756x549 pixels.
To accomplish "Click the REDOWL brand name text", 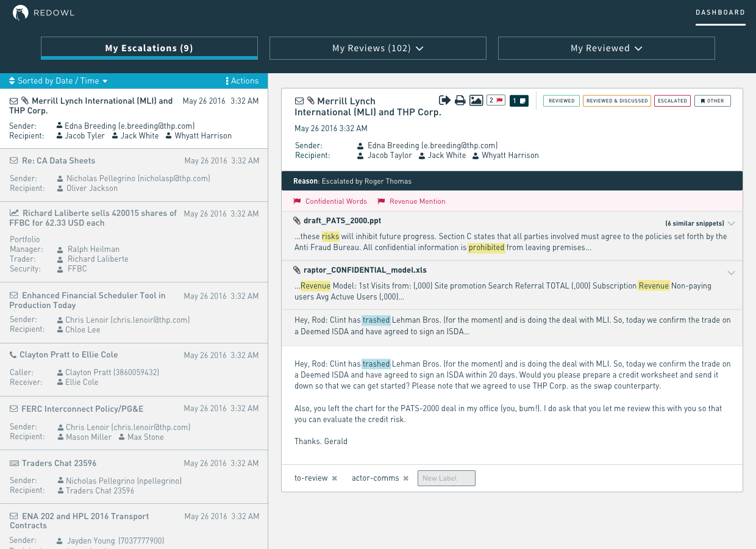I will [x=54, y=13].
